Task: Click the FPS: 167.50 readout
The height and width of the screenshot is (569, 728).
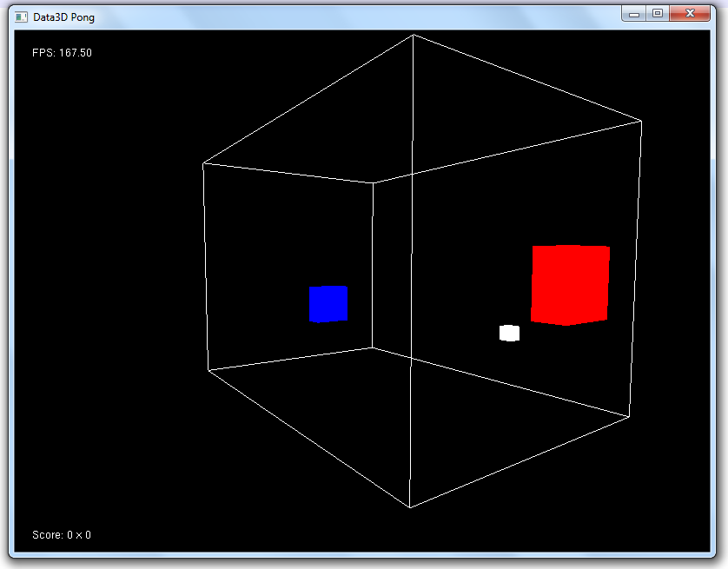Action: click(x=62, y=53)
